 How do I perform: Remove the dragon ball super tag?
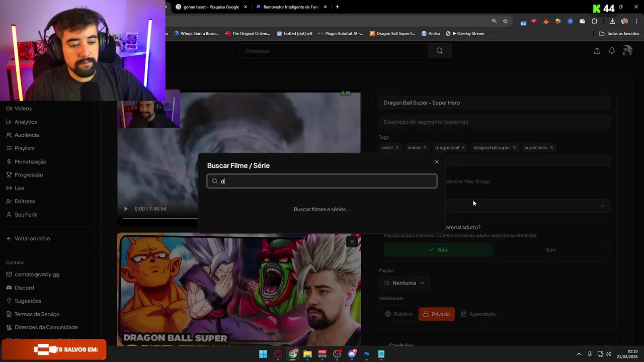pos(514,148)
